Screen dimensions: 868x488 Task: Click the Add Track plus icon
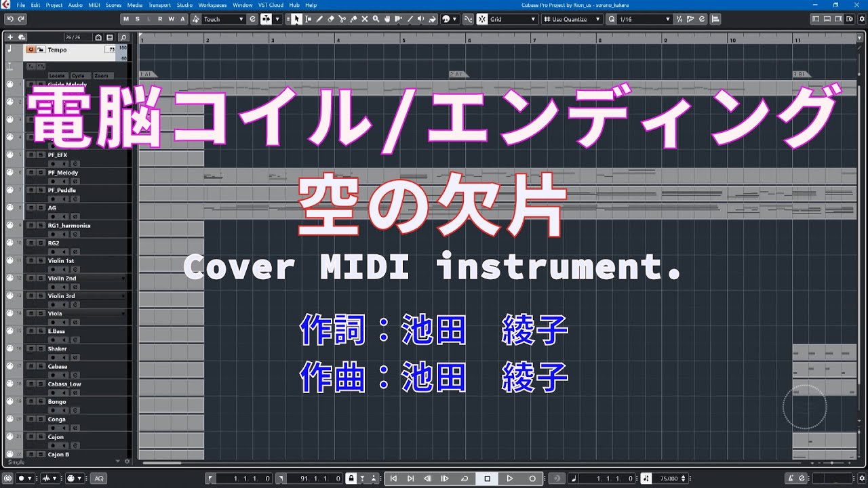pyautogui.click(x=10, y=37)
